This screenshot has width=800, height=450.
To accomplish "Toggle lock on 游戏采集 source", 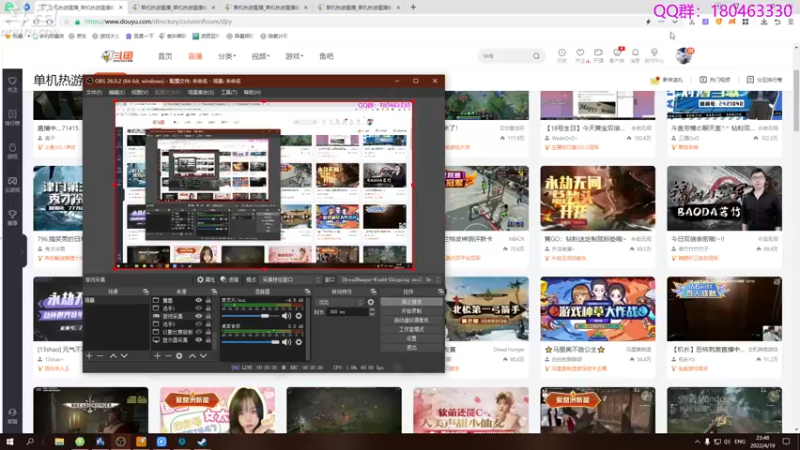I will pos(208,316).
